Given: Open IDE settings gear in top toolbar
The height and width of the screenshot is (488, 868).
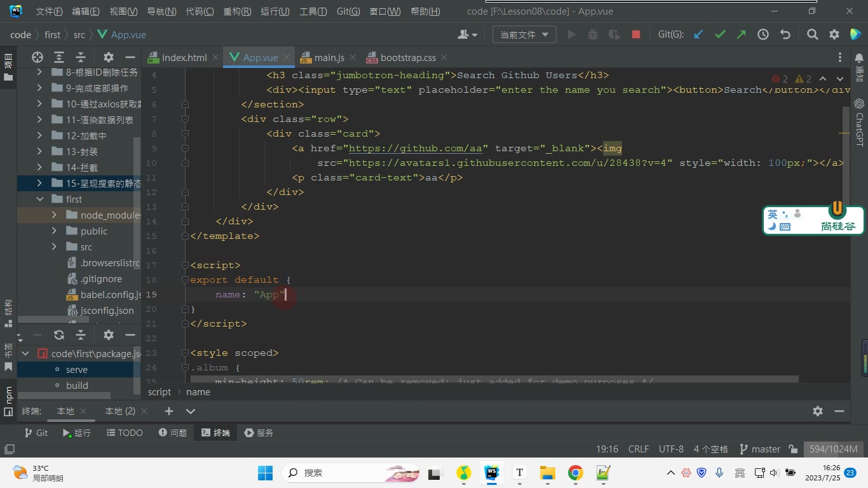Looking at the screenshot, I should point(834,35).
